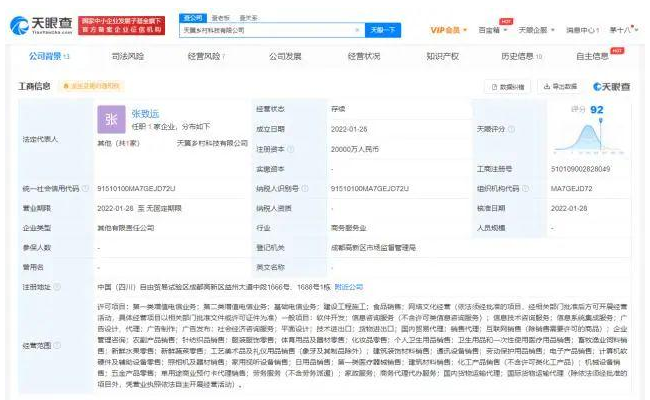650x400 pixels.
Task: Click the 天眼评分 distribution chart
Action: [589, 138]
